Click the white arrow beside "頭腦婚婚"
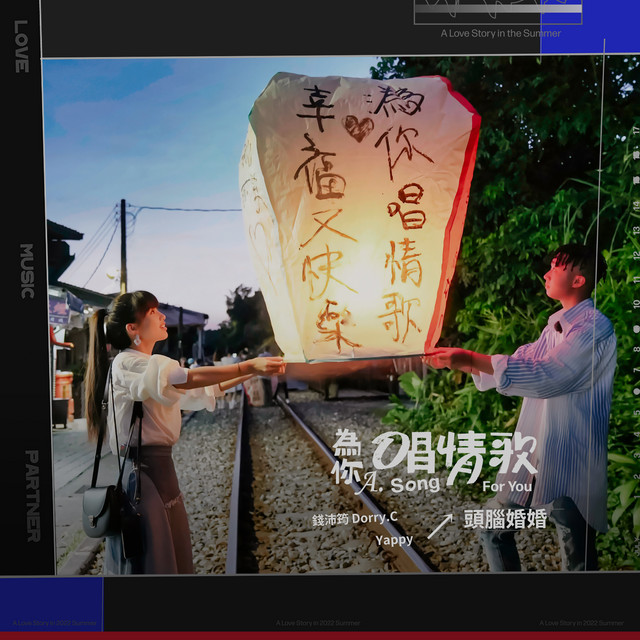 tap(440, 526)
